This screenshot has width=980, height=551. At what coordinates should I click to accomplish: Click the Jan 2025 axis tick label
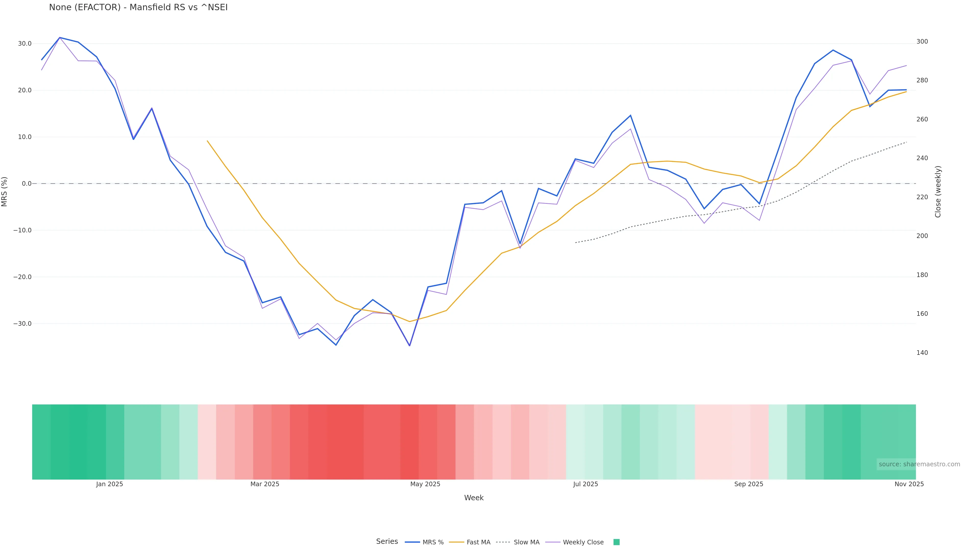(109, 484)
